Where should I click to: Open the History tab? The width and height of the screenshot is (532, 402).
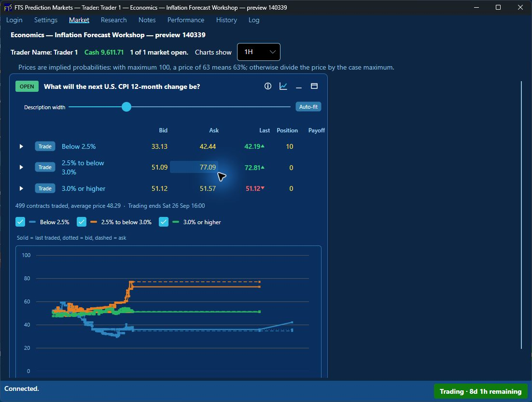[x=226, y=20]
